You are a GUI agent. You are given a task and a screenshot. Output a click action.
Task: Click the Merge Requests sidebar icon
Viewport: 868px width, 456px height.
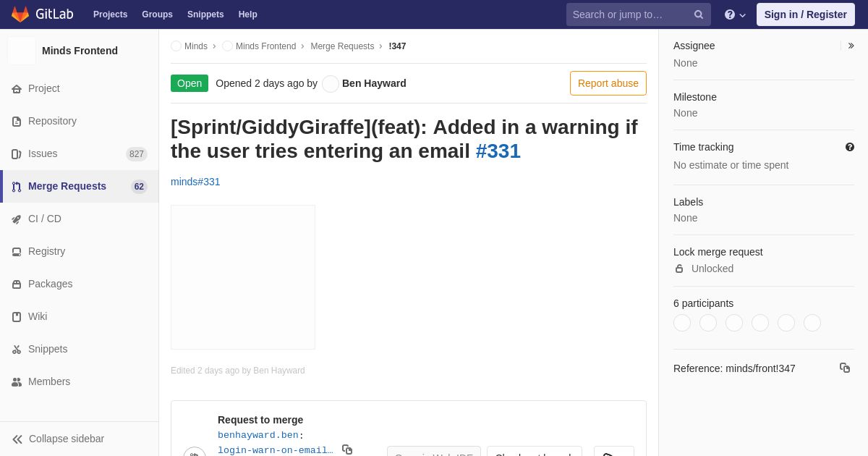click(x=17, y=187)
